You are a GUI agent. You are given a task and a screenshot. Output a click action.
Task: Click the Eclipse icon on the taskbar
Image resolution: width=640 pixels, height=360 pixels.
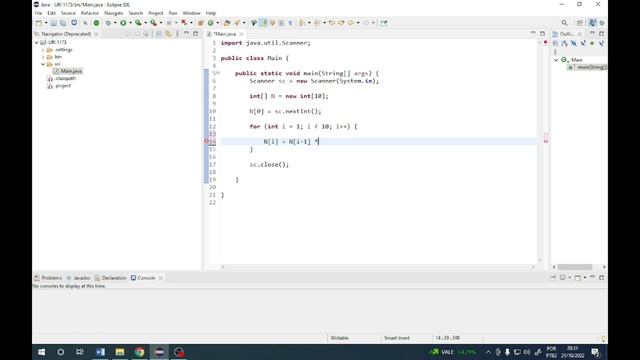click(159, 352)
